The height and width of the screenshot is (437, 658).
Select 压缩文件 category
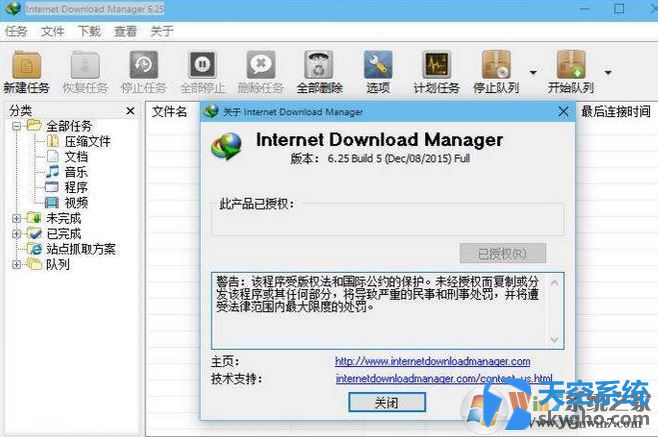[87, 141]
